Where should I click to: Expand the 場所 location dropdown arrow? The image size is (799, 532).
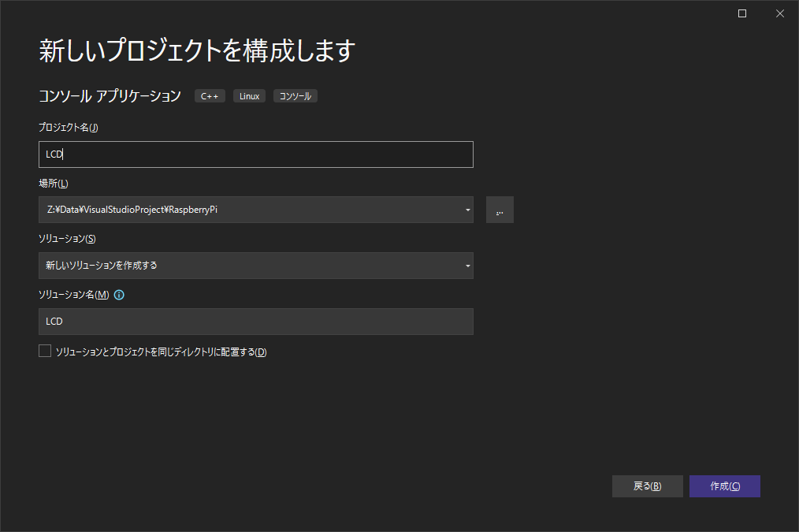467,210
